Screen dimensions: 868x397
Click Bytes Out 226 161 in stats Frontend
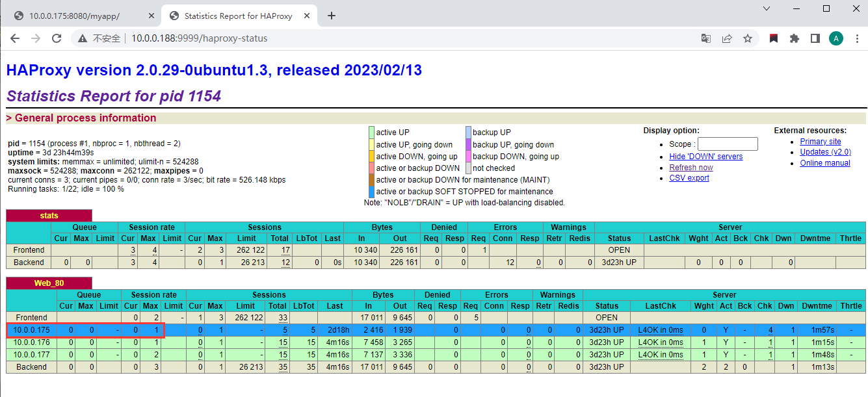click(x=404, y=250)
